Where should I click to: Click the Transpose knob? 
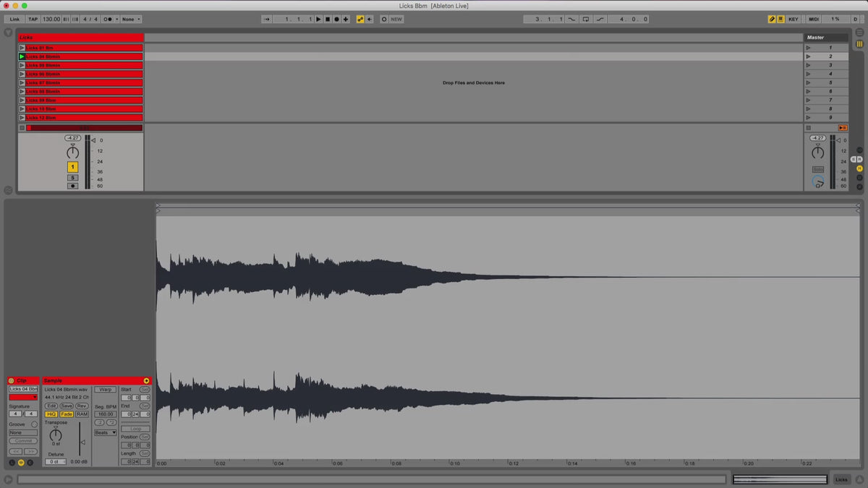56,435
